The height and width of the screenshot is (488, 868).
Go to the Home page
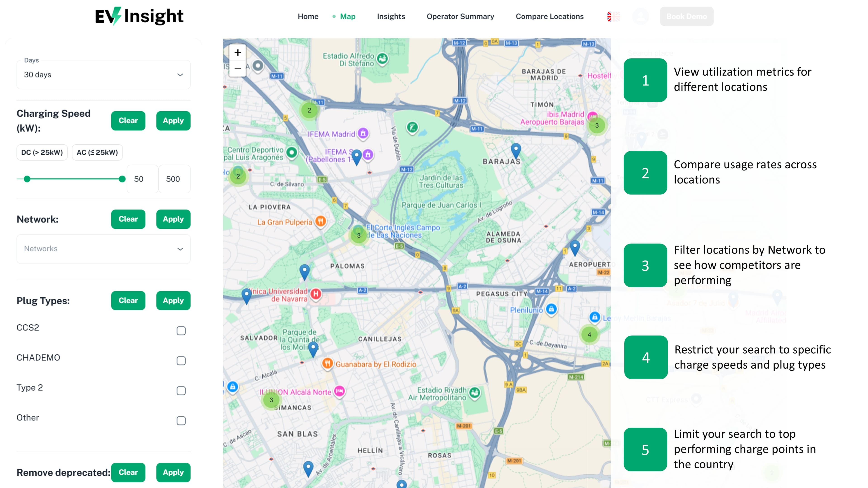308,16
